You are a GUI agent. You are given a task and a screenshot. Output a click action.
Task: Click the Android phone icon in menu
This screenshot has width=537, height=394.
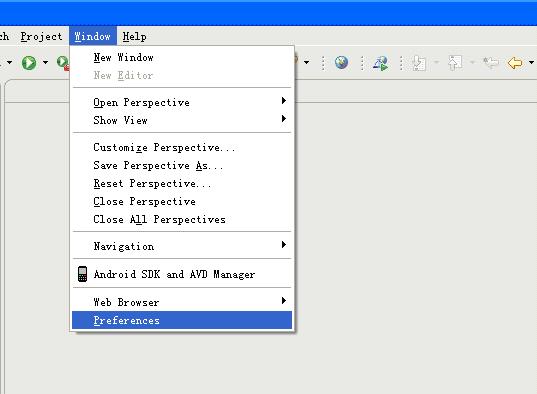tap(82, 274)
